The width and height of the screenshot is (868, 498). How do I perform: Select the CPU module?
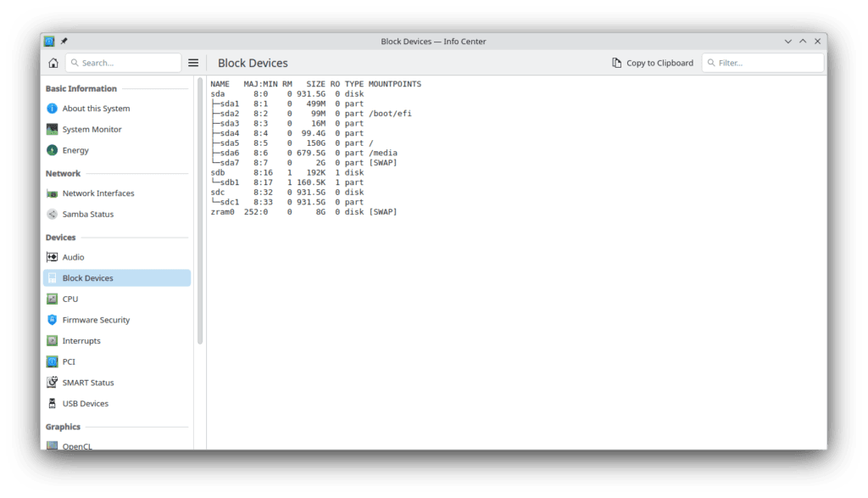70,299
